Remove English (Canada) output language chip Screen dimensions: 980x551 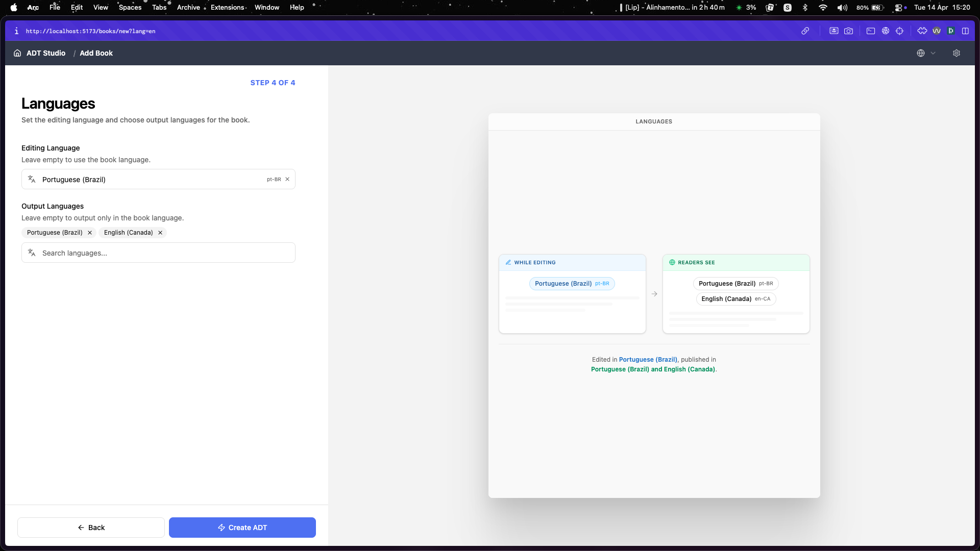click(x=160, y=233)
